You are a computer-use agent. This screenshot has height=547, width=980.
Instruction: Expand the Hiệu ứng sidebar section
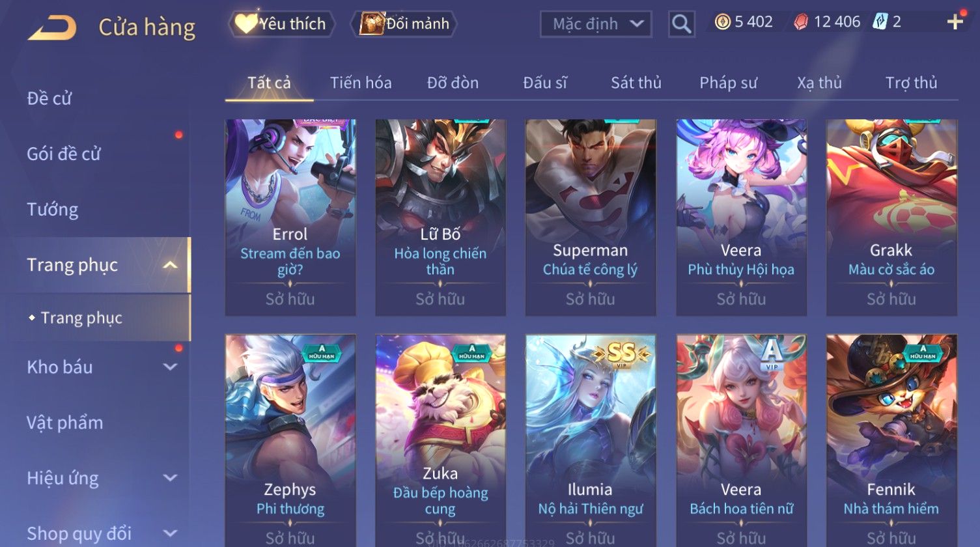[170, 478]
